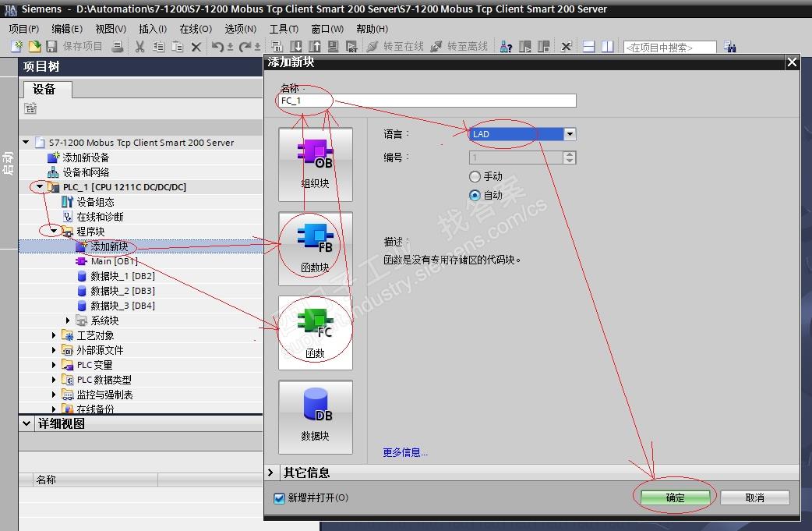The image size is (812, 531).
Task: Expand the 系统块 folder arrow
Action: coord(68,320)
